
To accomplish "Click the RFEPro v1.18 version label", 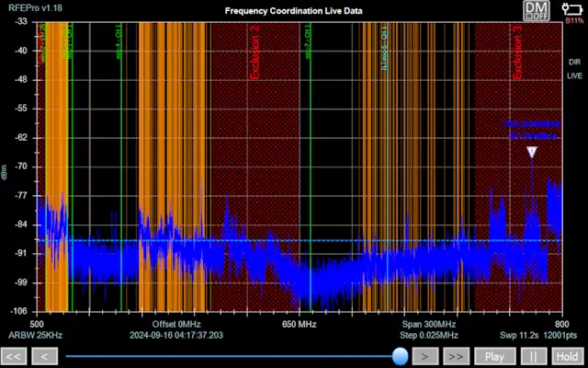I will click(32, 7).
